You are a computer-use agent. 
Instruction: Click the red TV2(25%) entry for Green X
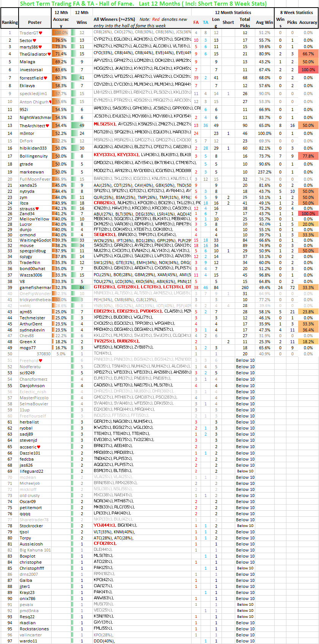pyautogui.click(x=105, y=341)
